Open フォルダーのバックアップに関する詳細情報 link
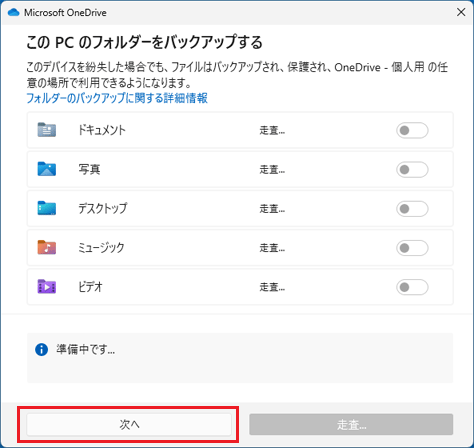Image resolution: width=474 pixels, height=448 pixels. [x=117, y=98]
